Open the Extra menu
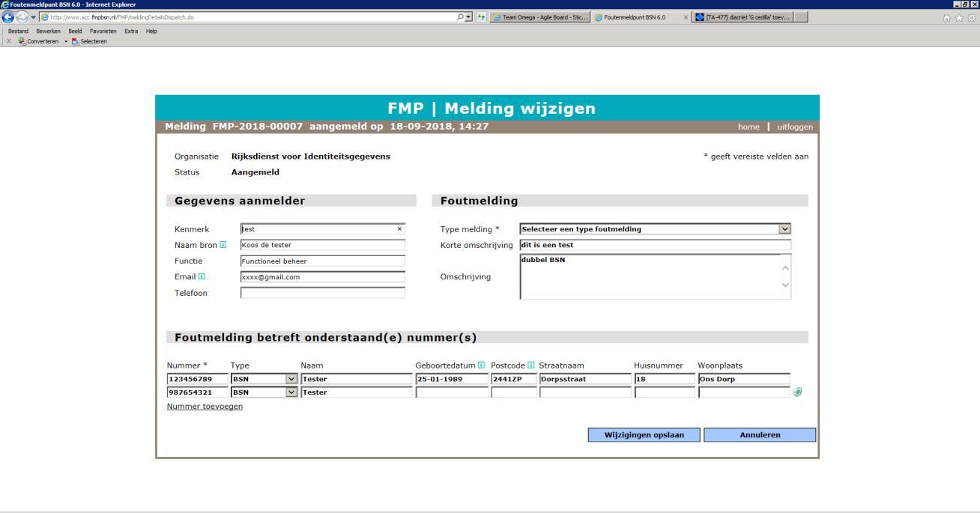 tap(133, 31)
